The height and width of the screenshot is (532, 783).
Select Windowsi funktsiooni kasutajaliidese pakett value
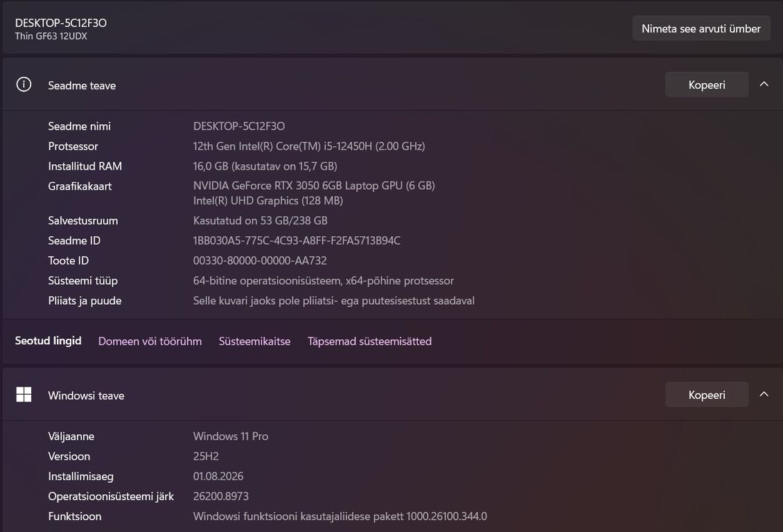click(x=340, y=516)
